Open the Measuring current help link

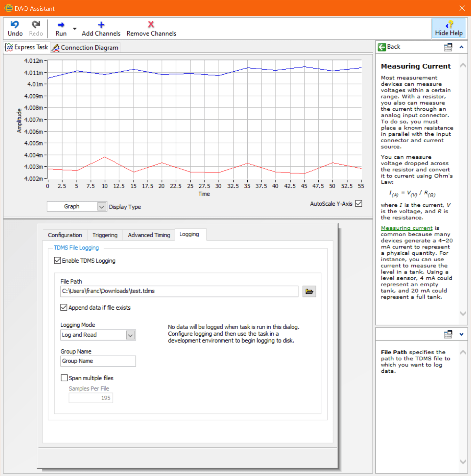click(x=407, y=228)
